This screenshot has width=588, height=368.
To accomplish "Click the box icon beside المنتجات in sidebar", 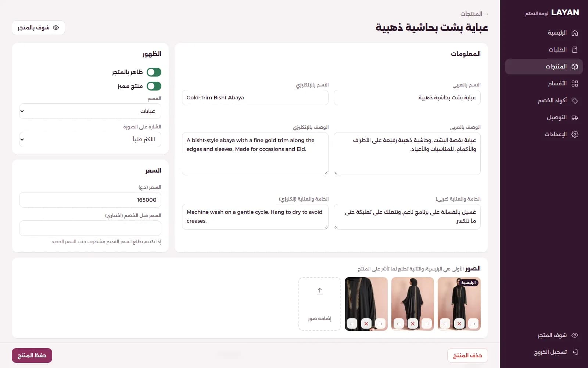I will 575,67.
